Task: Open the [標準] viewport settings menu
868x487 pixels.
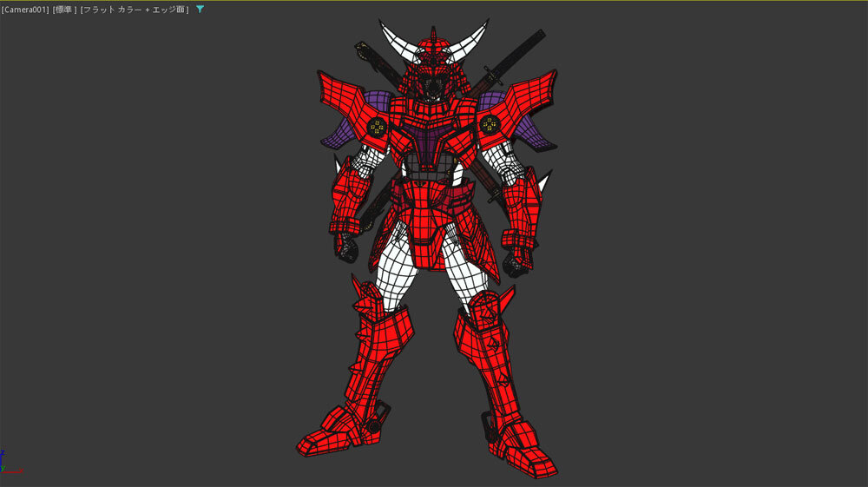Action: [64, 10]
